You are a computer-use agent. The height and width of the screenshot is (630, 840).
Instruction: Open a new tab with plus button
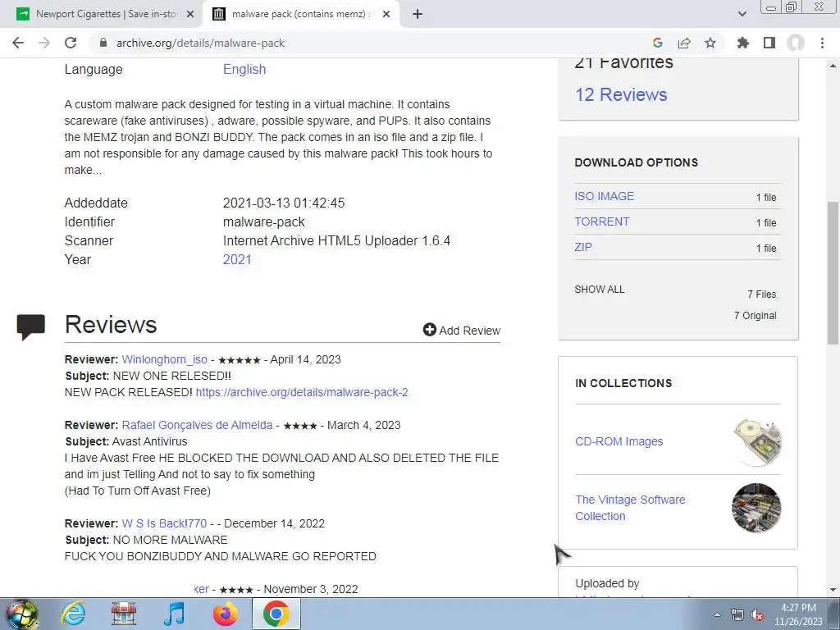[418, 14]
